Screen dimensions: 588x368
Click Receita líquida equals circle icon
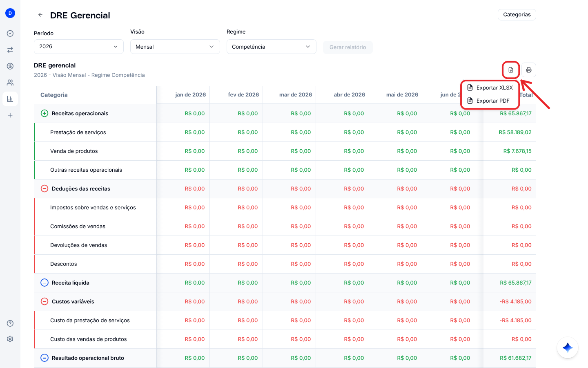coord(45,283)
